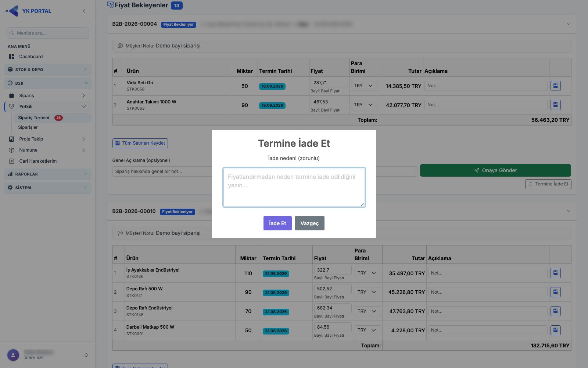588x368 pixels.
Task: Click the Sipariş bag icon
Action: 11,95
